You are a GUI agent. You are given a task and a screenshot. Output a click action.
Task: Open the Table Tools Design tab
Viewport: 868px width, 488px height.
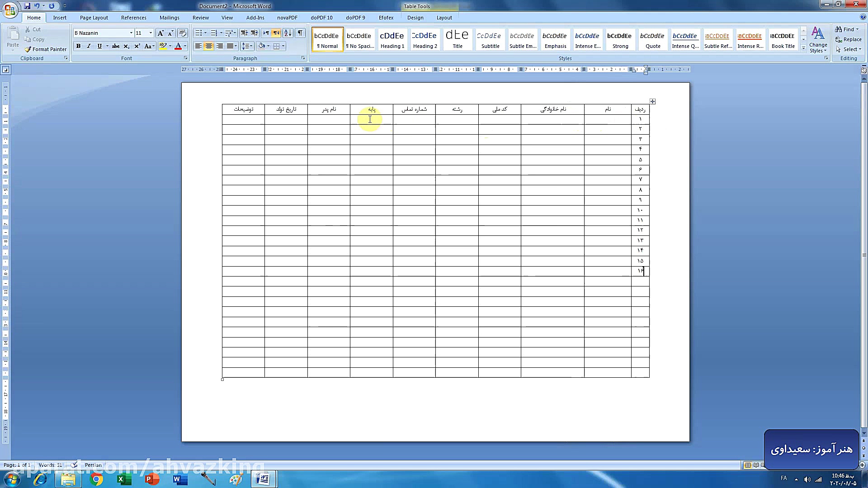click(415, 18)
